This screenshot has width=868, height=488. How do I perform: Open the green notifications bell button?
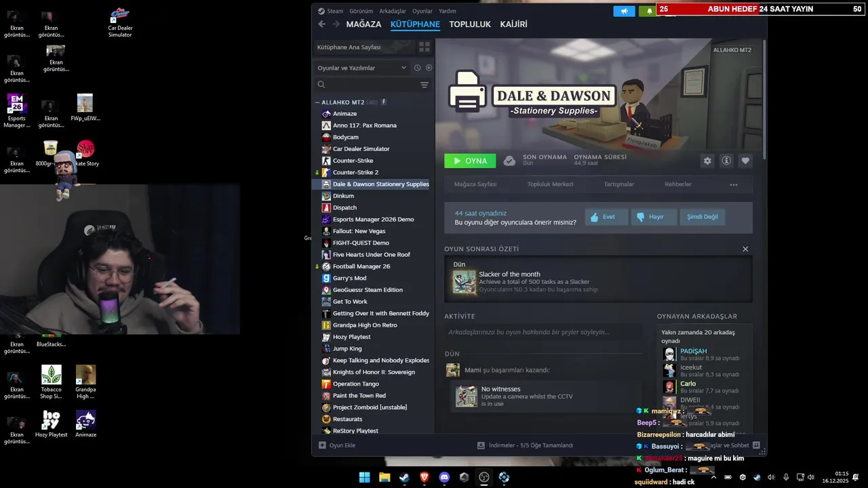648,11
